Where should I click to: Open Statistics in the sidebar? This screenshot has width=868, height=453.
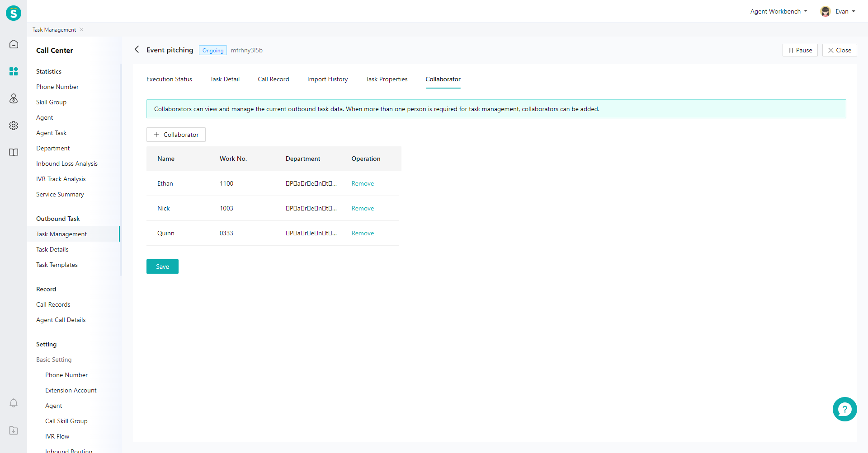49,71
